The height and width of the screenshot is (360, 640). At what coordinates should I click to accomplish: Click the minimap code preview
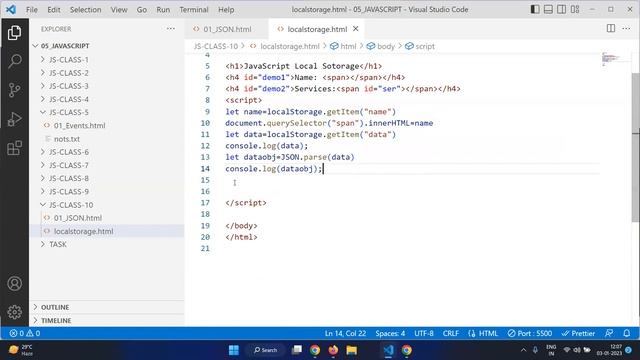[611, 59]
